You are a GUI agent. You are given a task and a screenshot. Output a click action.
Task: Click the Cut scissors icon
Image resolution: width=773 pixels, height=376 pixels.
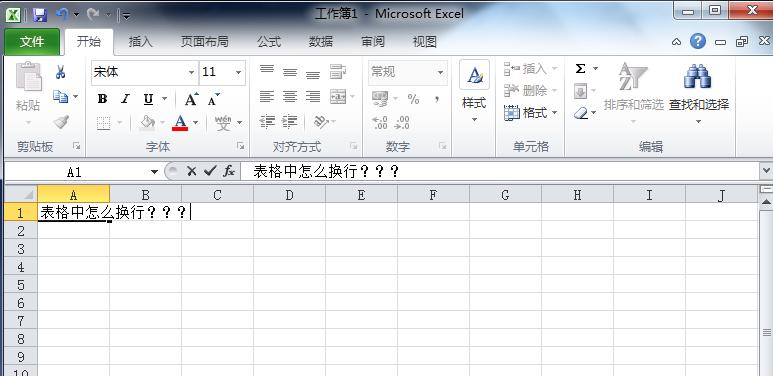60,72
